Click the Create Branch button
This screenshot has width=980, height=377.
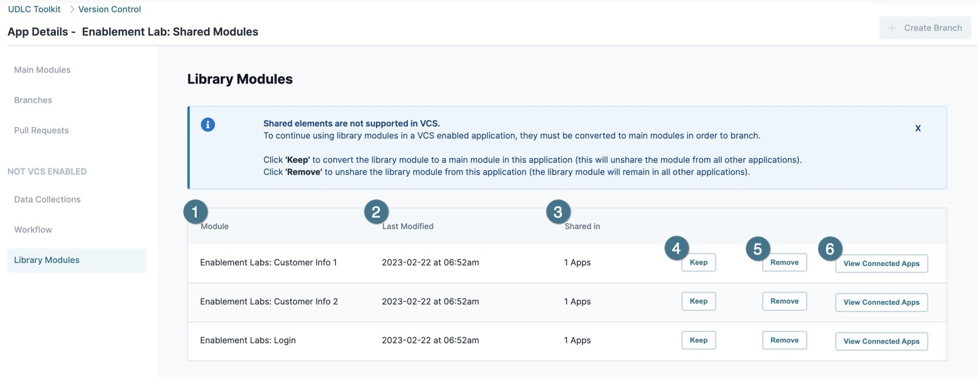point(925,28)
